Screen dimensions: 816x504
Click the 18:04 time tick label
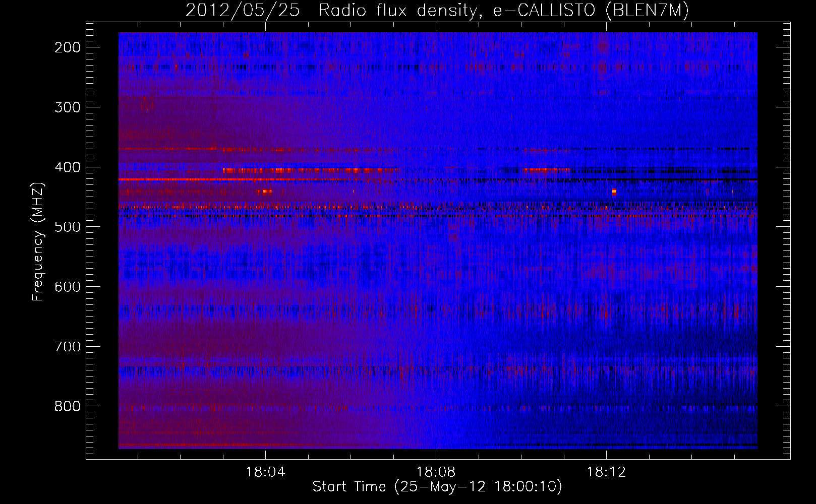click(265, 472)
